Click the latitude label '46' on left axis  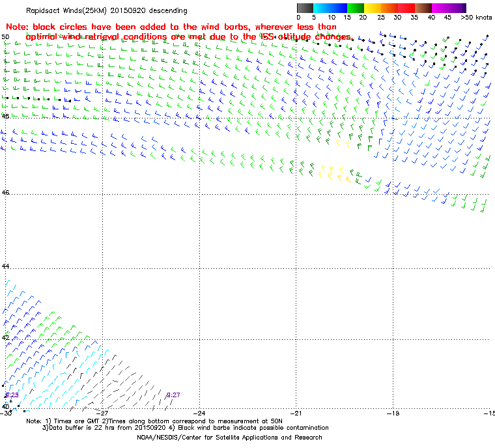pos(5,192)
